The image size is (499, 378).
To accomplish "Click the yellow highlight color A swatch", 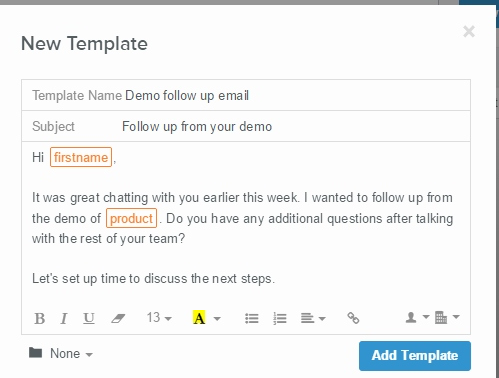I will tap(199, 318).
